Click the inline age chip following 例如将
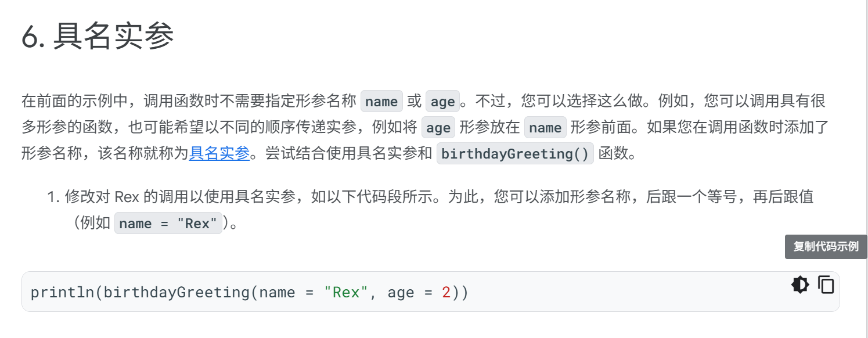The height and width of the screenshot is (338, 868). (438, 128)
